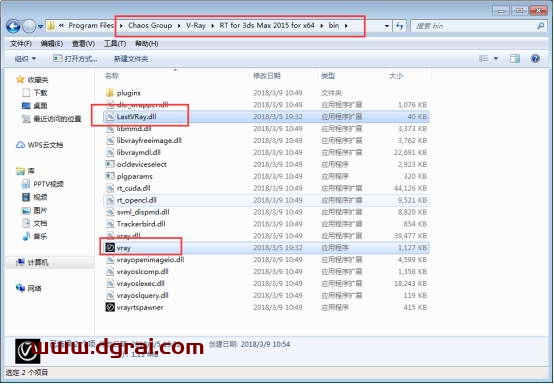Click the 打开方式 toolbar button
Screen dimensions: 554x384
[x=75, y=59]
